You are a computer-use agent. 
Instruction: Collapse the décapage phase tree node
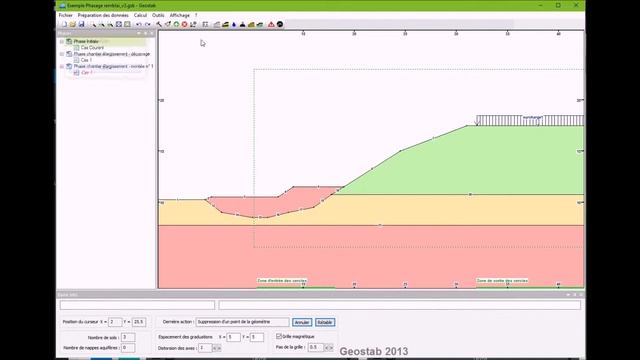coord(62,54)
